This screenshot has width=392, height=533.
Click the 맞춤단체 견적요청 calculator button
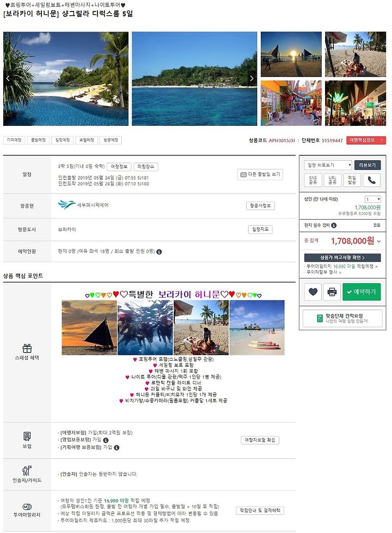point(342,318)
